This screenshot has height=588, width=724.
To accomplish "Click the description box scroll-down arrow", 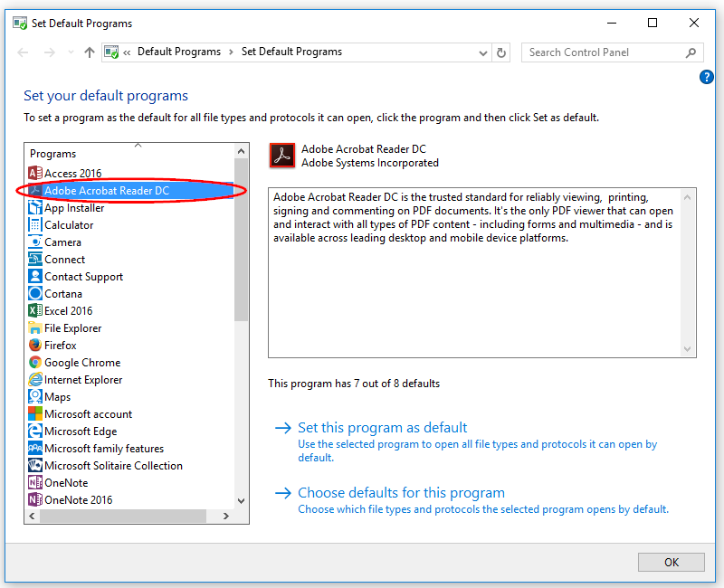I will (687, 349).
